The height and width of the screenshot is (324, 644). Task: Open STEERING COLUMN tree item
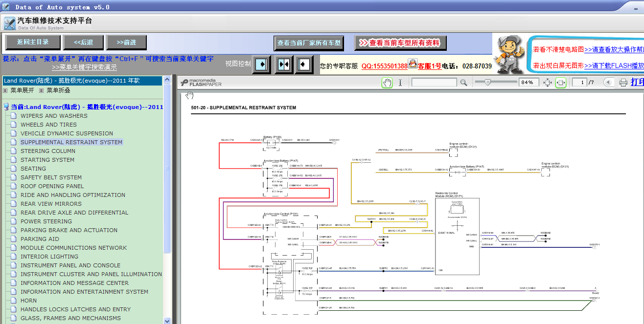pyautogui.click(x=48, y=151)
